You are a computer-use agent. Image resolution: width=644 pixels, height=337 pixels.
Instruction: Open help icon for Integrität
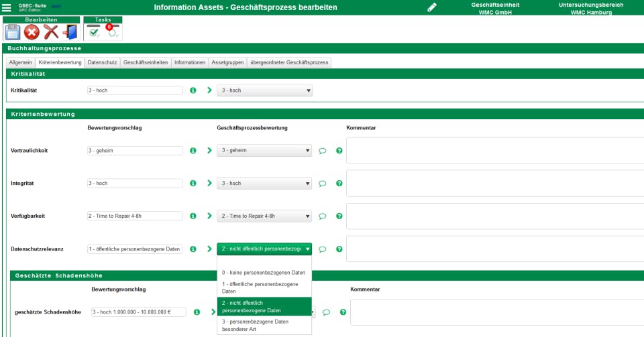tap(339, 184)
